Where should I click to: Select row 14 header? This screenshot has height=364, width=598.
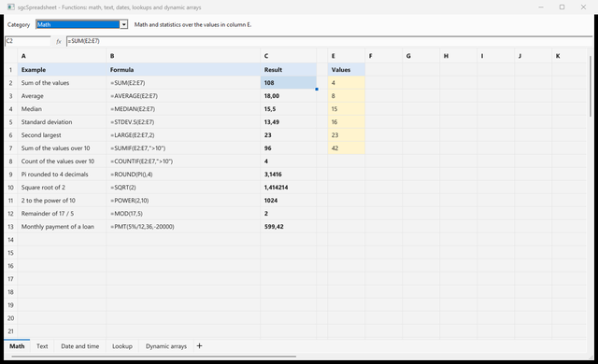[10, 240]
